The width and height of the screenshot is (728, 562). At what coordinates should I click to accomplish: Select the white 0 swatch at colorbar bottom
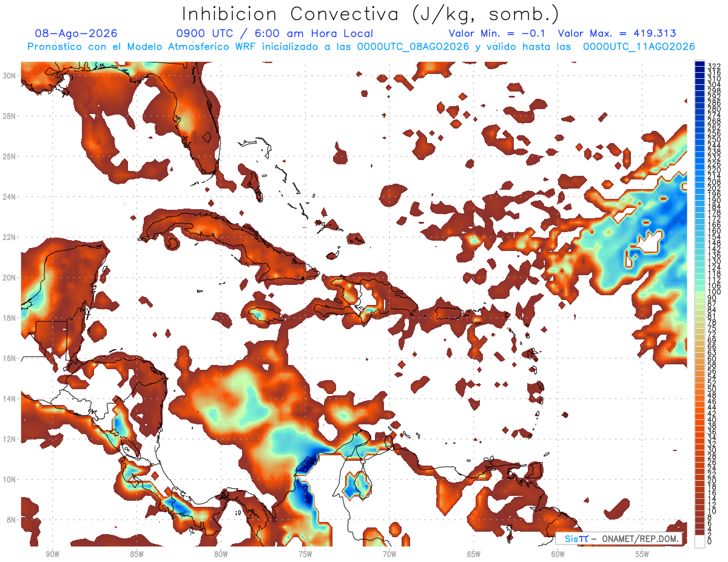click(699, 541)
